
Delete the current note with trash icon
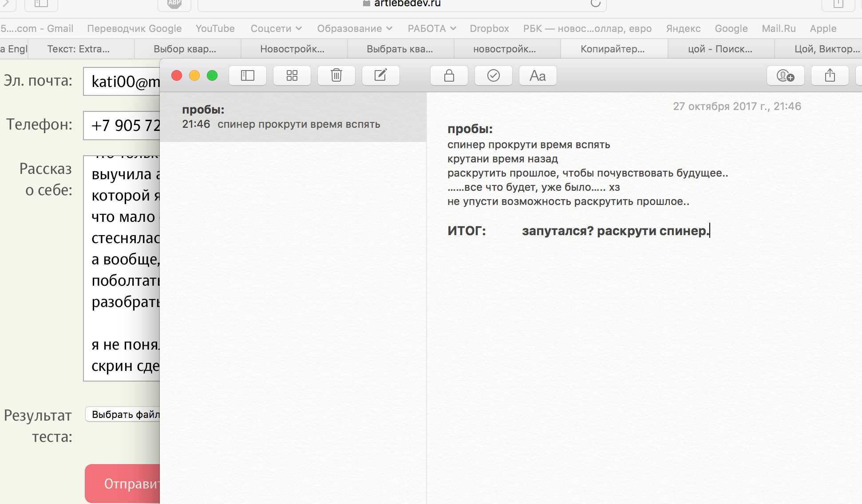click(x=336, y=76)
